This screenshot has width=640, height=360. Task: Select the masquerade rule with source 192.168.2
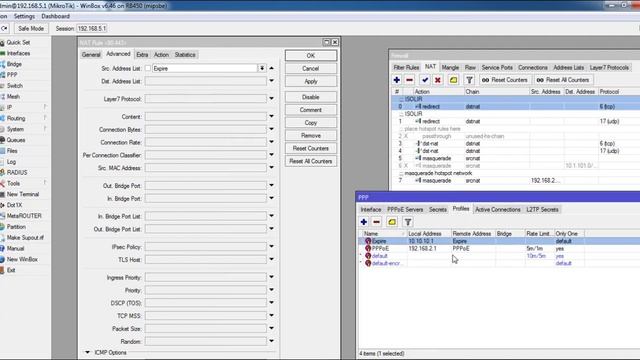(x=515, y=180)
